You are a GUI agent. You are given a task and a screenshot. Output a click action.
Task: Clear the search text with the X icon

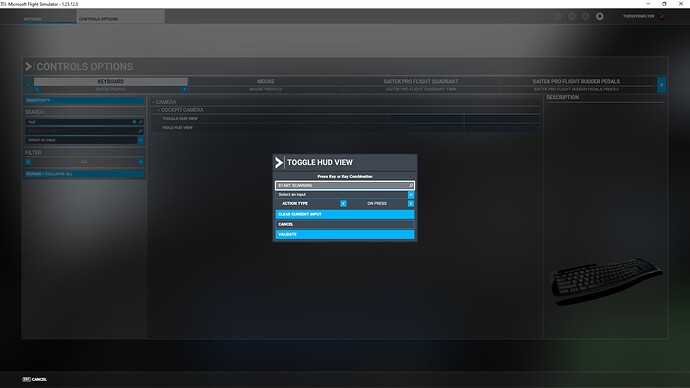134,122
